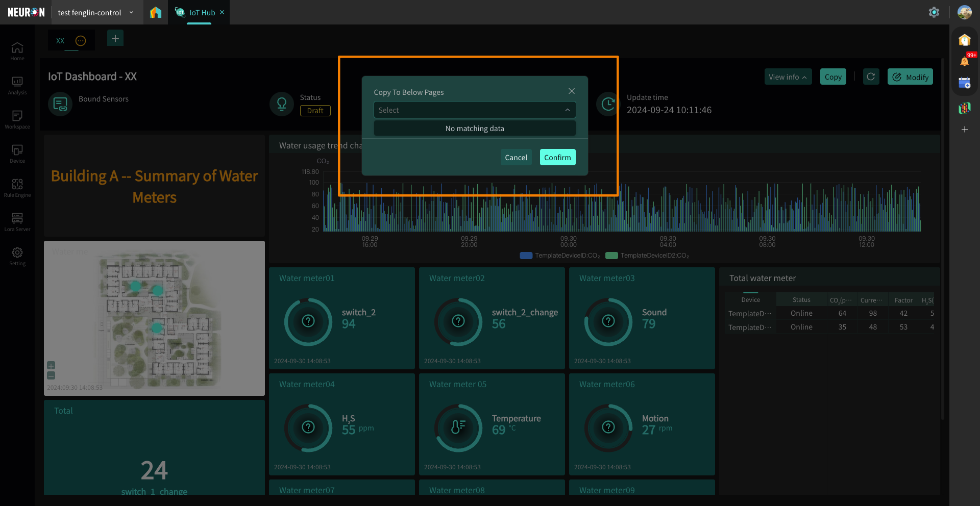Viewport: 980px width, 506px height.
Task: Open the Home sidebar icon
Action: [17, 51]
